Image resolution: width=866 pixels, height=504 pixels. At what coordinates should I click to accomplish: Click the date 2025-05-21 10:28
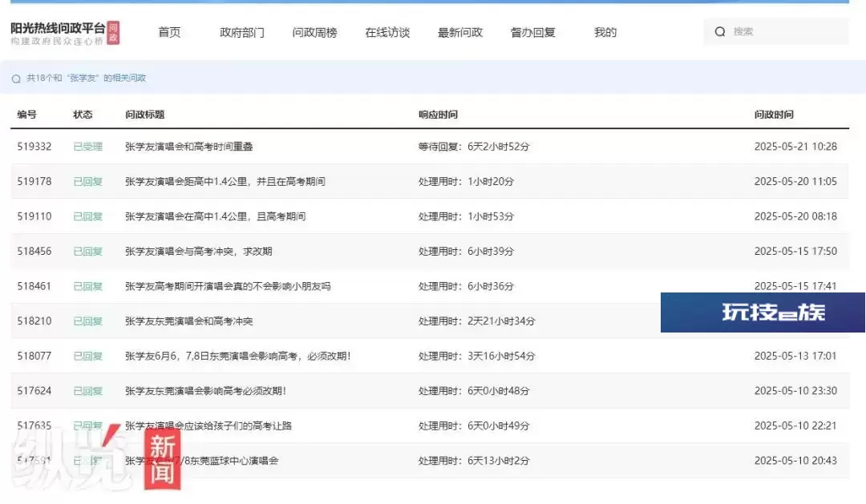coord(795,147)
